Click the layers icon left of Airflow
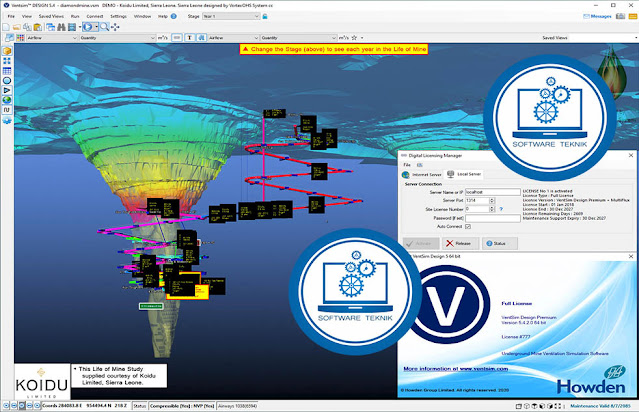Viewport: 639px width, 412px height. tap(9, 37)
